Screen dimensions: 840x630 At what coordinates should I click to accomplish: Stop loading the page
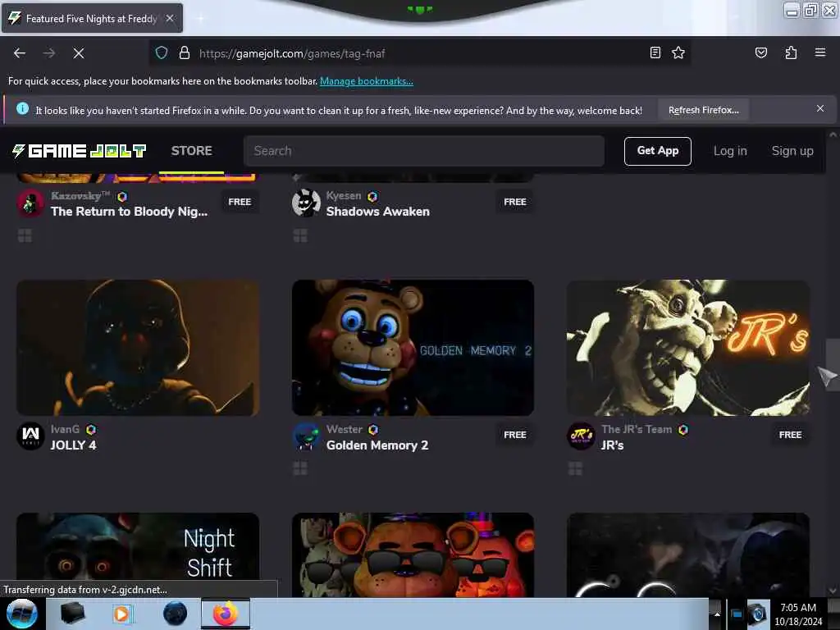click(78, 53)
